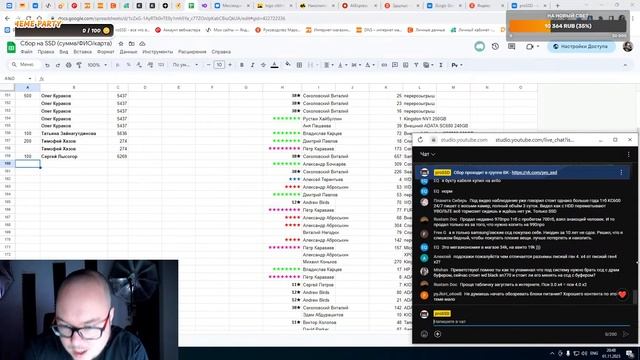Click the insert comment icon in toolbar

(x=395, y=65)
